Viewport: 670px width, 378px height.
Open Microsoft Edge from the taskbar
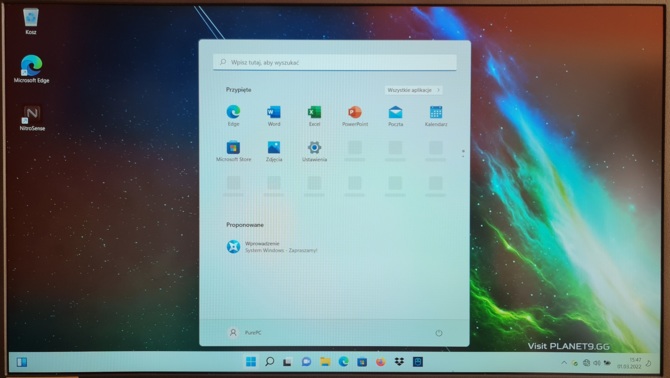pyautogui.click(x=344, y=362)
